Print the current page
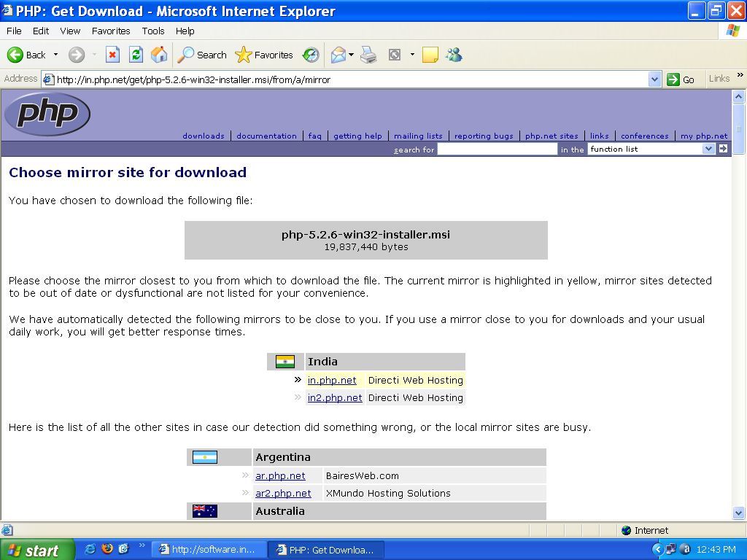747x560 pixels. pyautogui.click(x=368, y=55)
